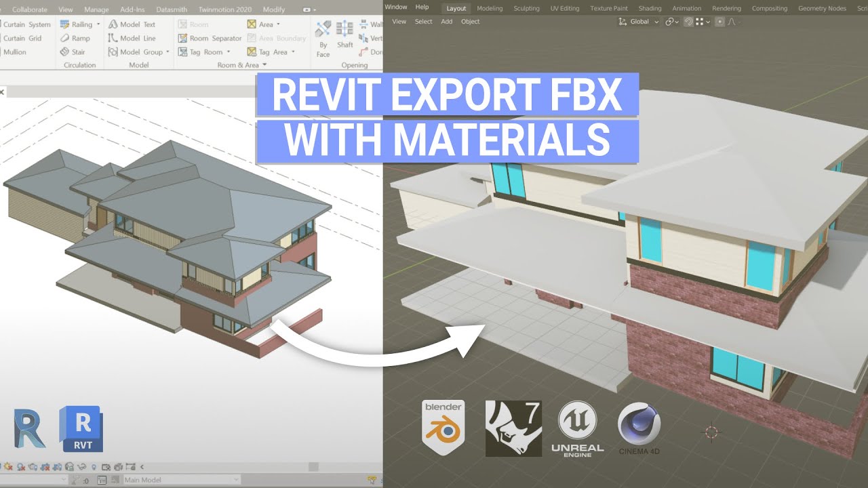Switch to Blender Animation workspace tab
Viewport: 868px width, 488px height.
[x=687, y=8]
